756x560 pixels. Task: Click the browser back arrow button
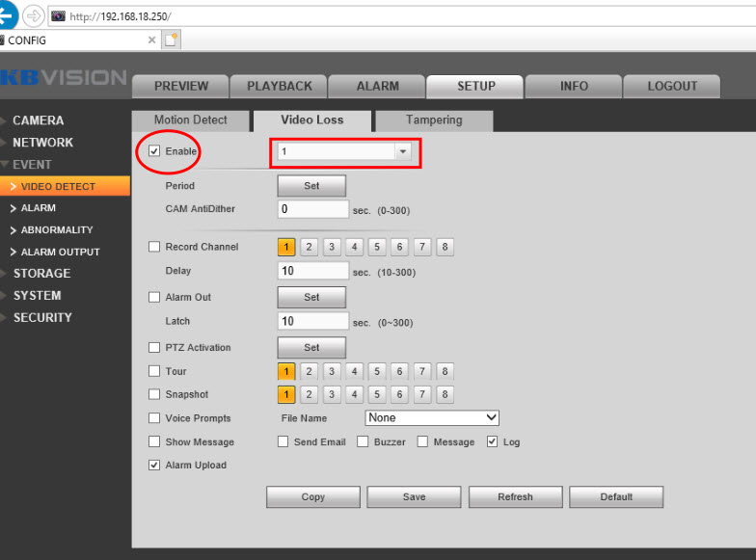[x=7, y=15]
